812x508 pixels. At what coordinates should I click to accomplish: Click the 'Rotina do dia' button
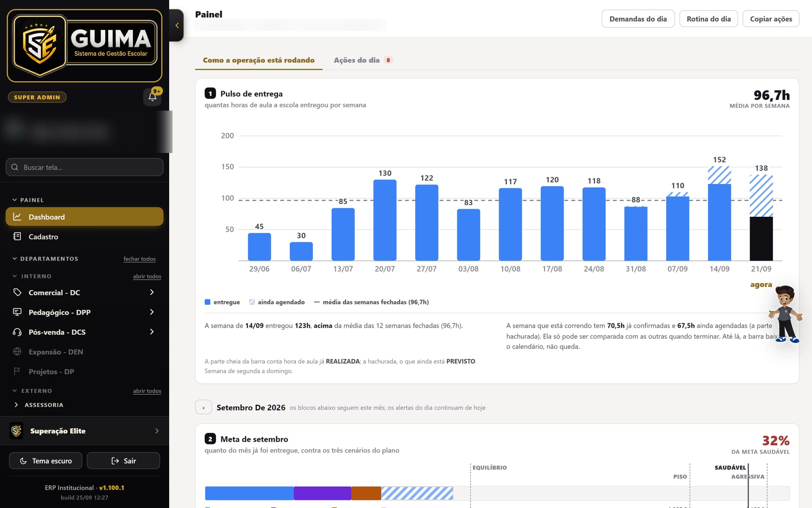tap(709, 19)
